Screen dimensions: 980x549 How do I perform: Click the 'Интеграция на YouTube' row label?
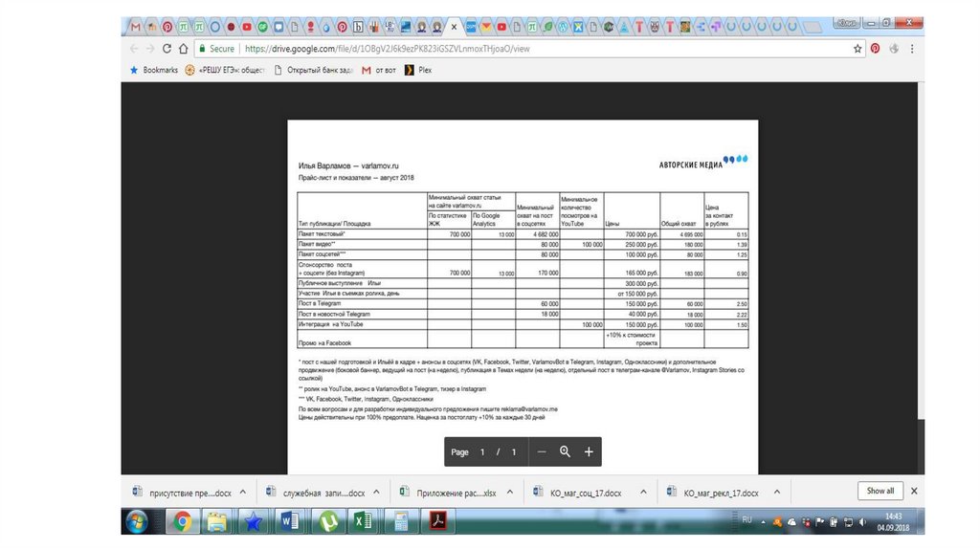(x=330, y=325)
